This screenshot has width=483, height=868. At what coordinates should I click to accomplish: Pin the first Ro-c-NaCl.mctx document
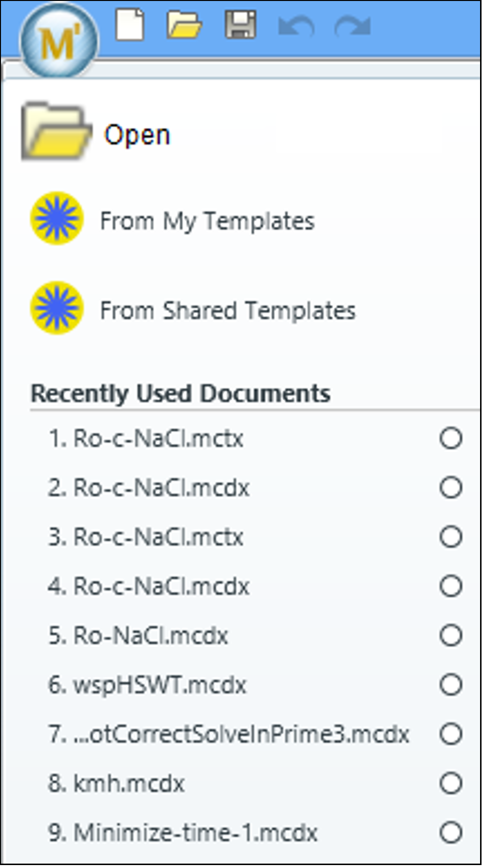coord(451,438)
